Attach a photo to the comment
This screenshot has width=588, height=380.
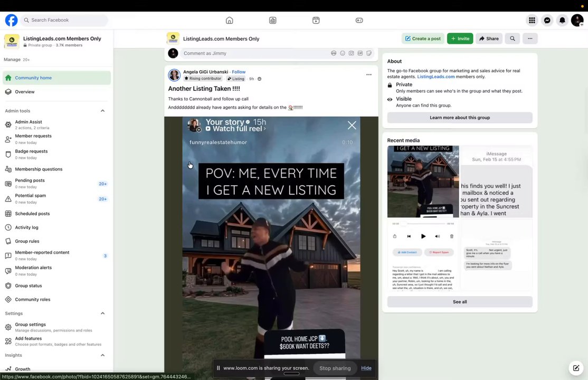[x=351, y=53]
